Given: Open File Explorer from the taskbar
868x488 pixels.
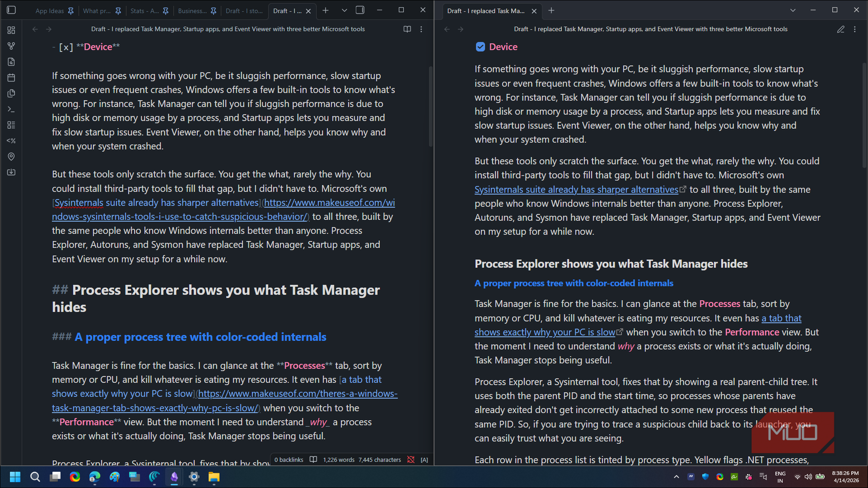Looking at the screenshot, I should (214, 477).
